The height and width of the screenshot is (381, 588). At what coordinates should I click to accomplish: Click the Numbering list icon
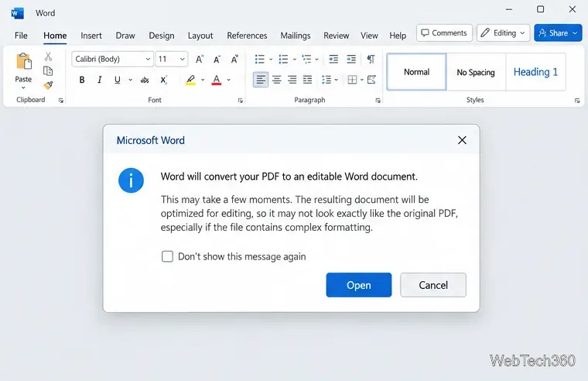(x=283, y=59)
